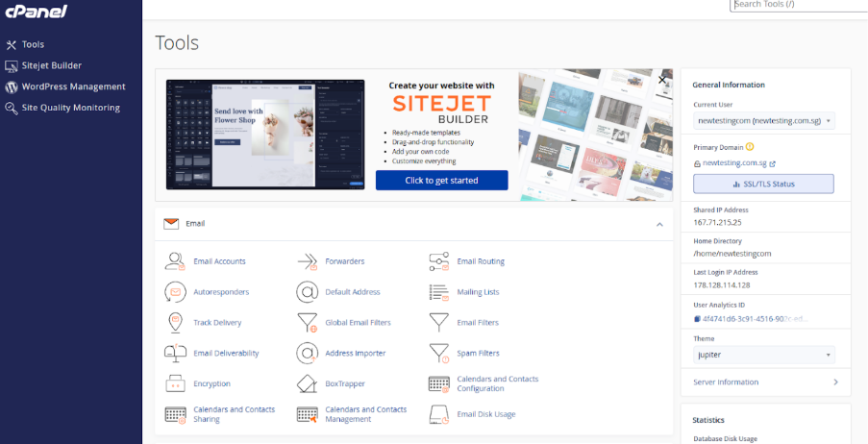Click the BoxTrapper icon
868x444 pixels.
[x=307, y=383]
